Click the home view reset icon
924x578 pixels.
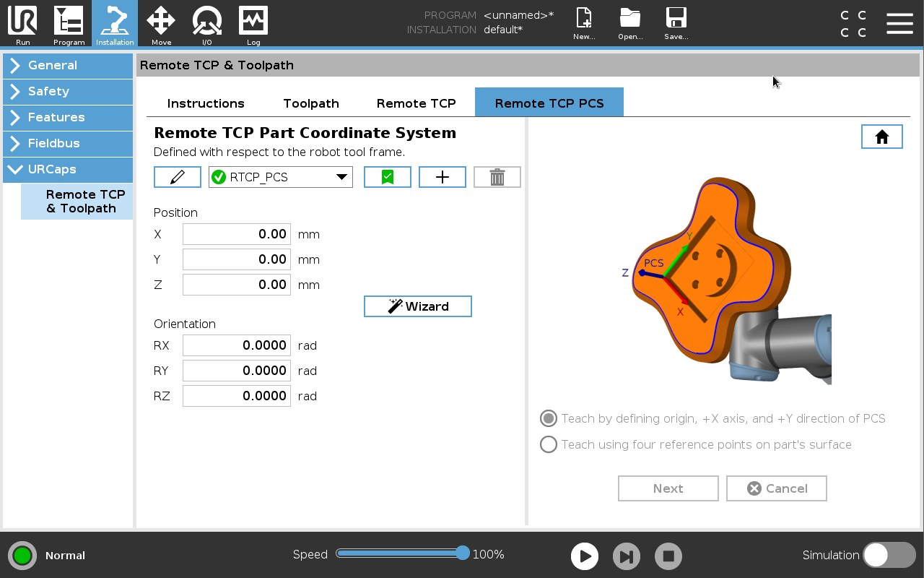pyautogui.click(x=881, y=137)
